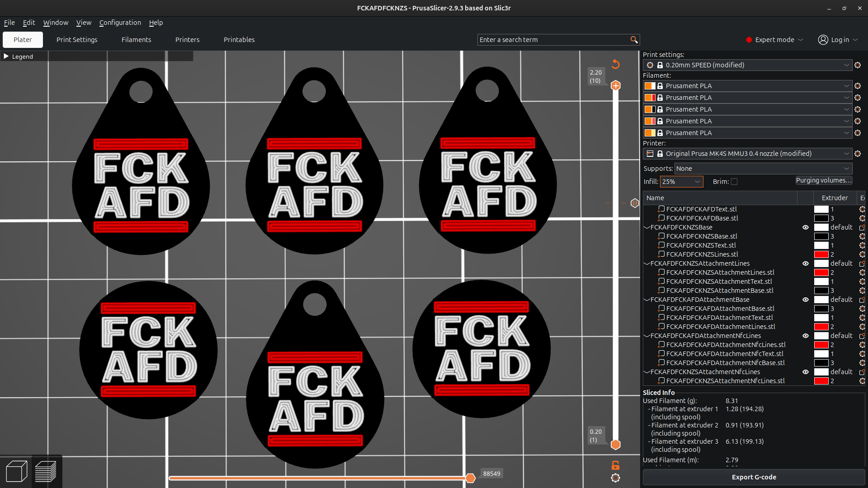Click settings cog on FCKAFDFCKNZSLines.stl row
The width and height of the screenshot is (868, 488).
tap(862, 254)
